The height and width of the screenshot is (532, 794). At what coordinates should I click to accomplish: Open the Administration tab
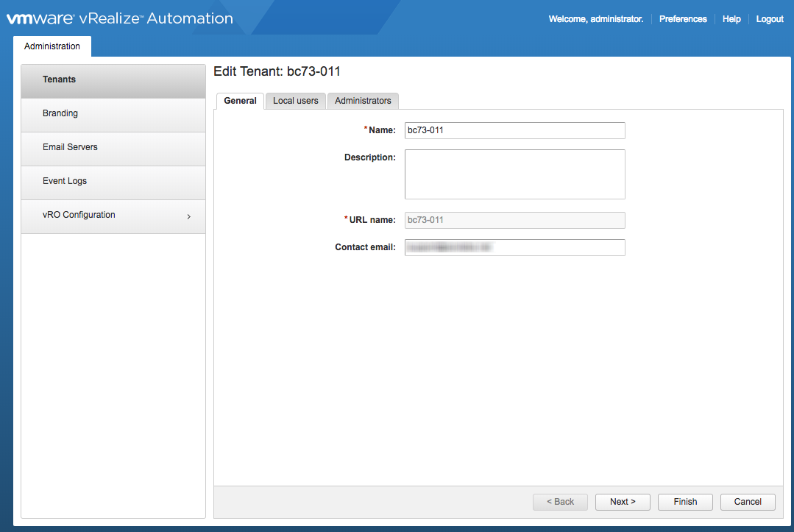click(52, 46)
